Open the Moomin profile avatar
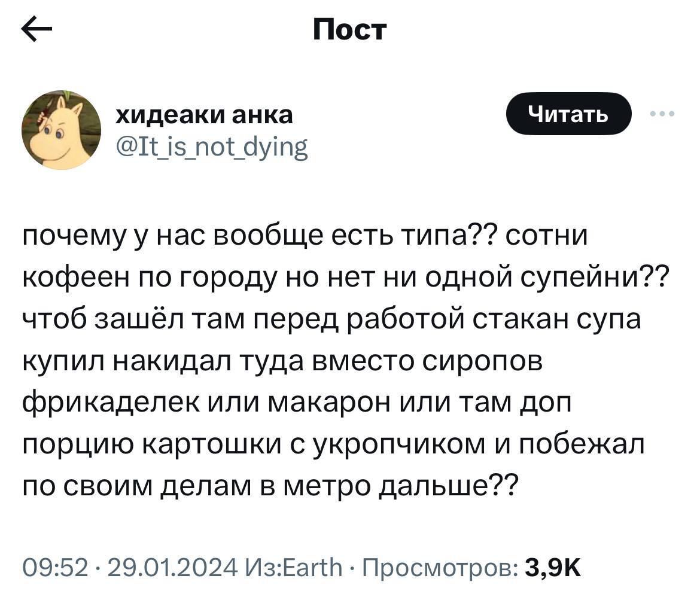This screenshot has width=700, height=600. tap(62, 130)
